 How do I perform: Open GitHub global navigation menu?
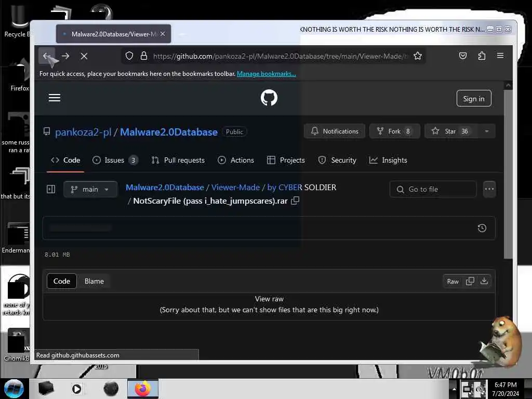coord(54,98)
